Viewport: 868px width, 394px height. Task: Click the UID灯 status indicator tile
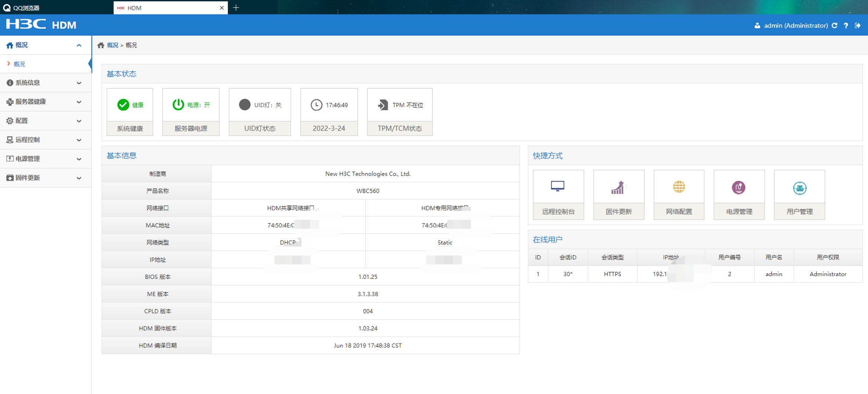(260, 111)
